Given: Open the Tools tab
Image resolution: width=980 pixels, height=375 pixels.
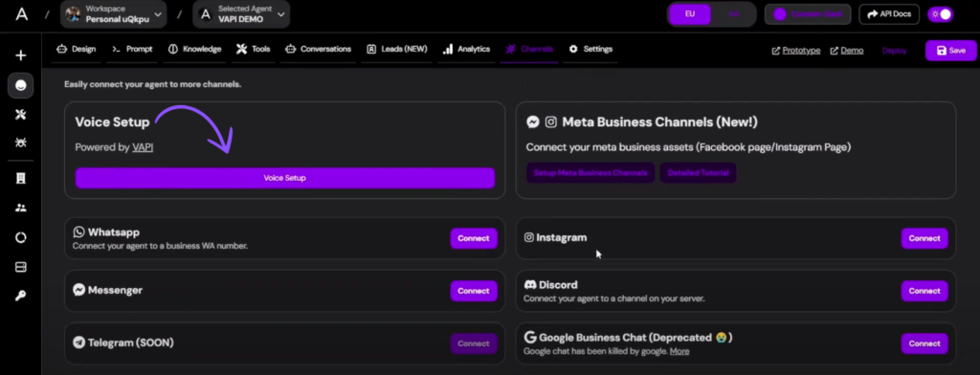Looking at the screenshot, I should click(x=253, y=49).
